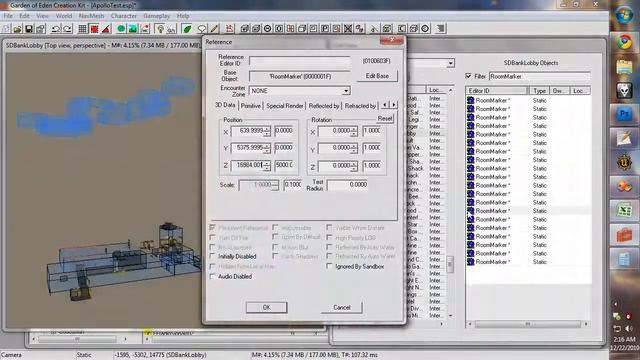
Task: Open the World menu
Action: click(x=64, y=16)
